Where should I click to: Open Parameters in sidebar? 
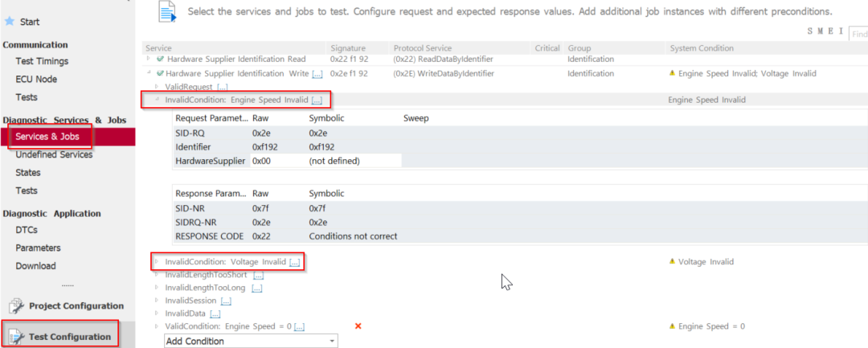point(39,248)
